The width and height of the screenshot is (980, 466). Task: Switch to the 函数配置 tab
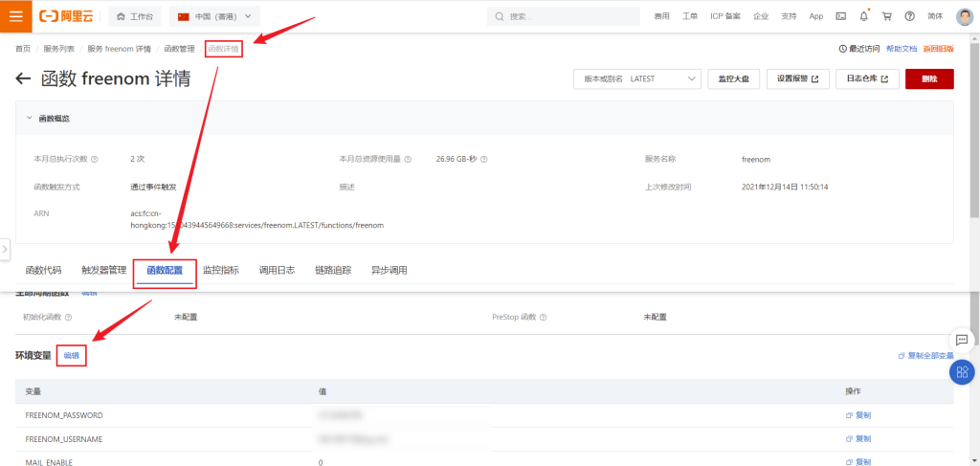pyautogui.click(x=165, y=271)
